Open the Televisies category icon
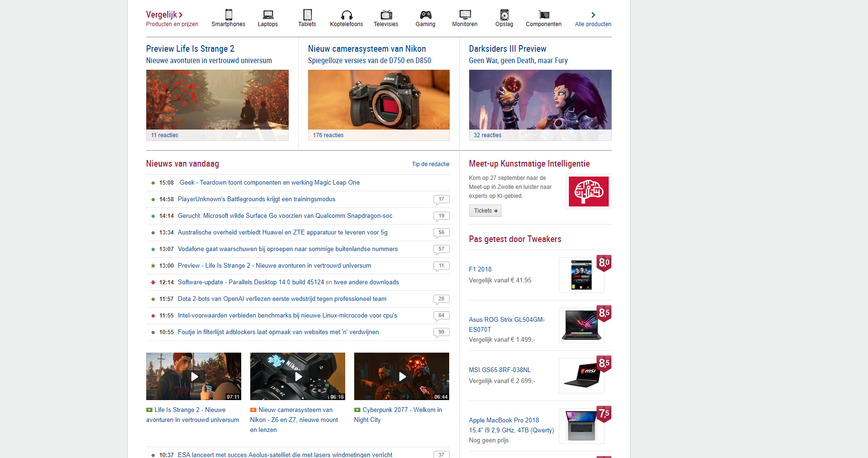This screenshot has width=868, height=458. click(x=386, y=15)
